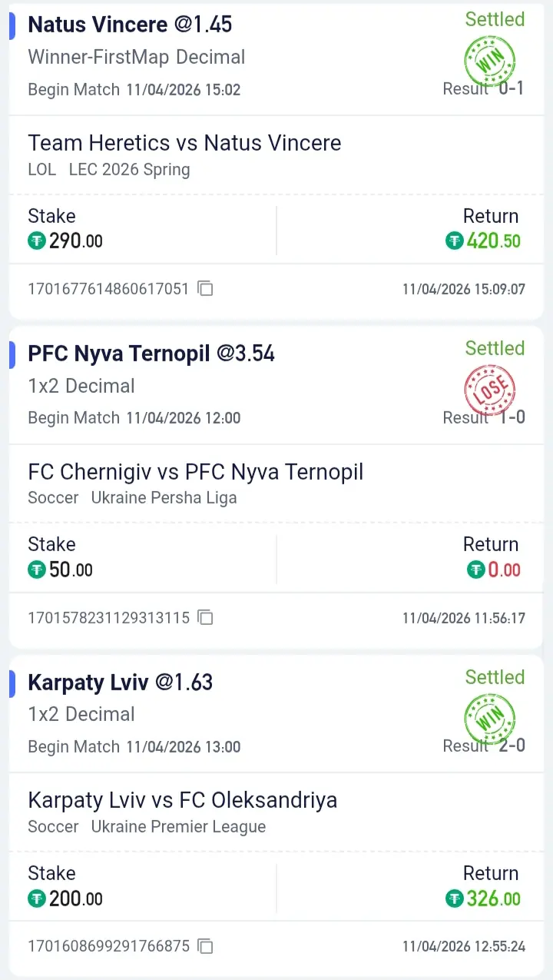This screenshot has width=553, height=980.
Task: Tap the Ukraine Premier League label
Action: pos(178,827)
